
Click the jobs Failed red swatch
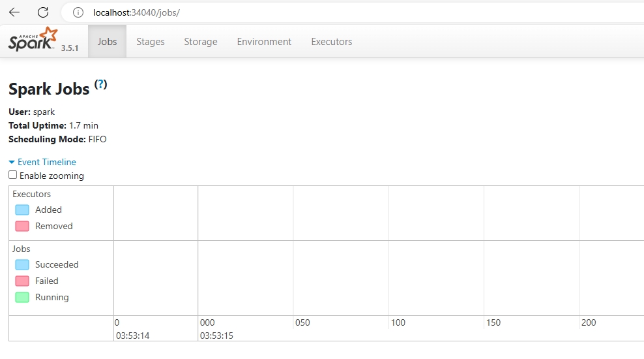pyautogui.click(x=22, y=281)
